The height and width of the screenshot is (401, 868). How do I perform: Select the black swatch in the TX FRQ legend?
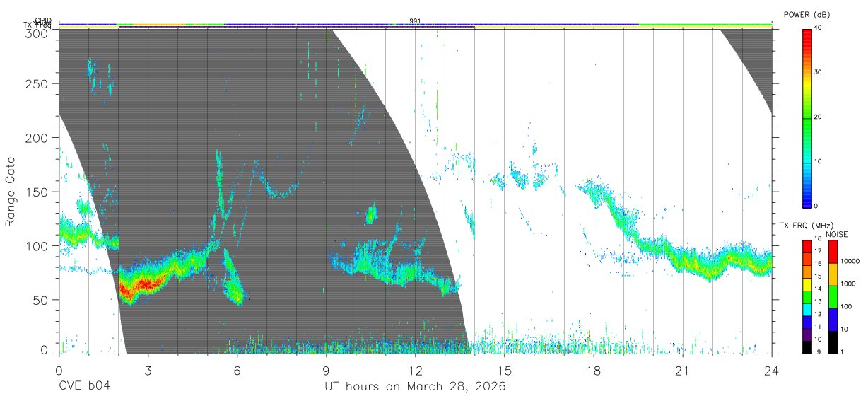point(807,347)
